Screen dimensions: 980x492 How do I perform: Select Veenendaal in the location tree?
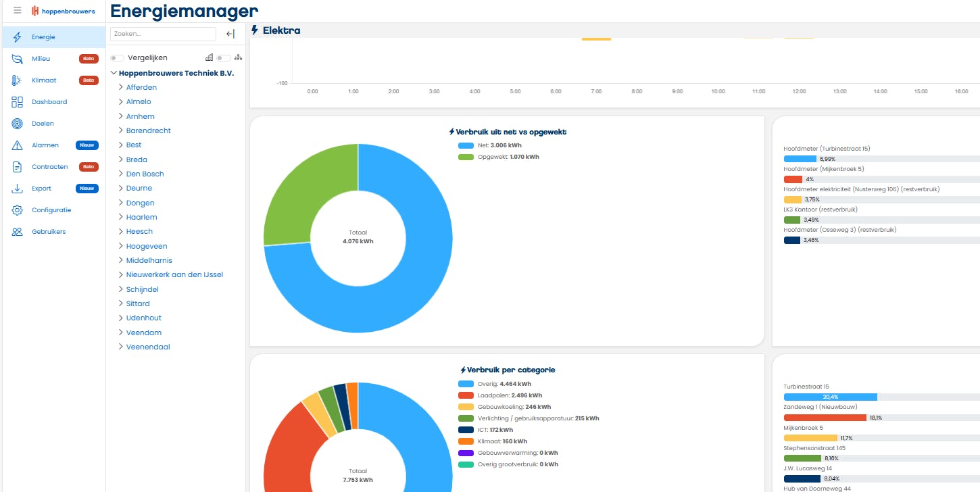click(148, 347)
